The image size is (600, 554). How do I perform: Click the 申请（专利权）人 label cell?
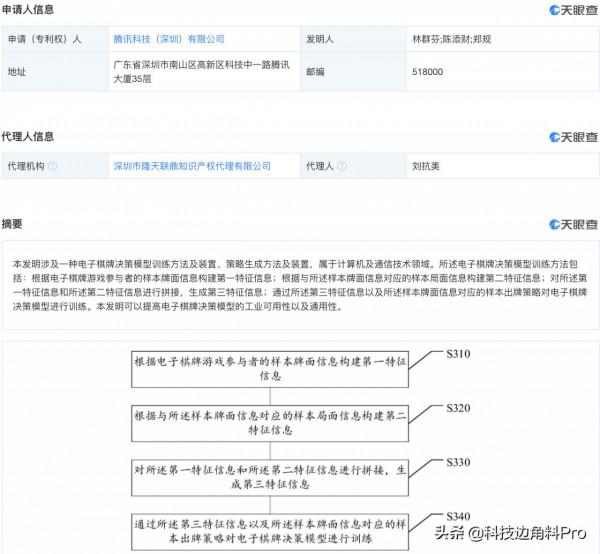click(x=54, y=39)
